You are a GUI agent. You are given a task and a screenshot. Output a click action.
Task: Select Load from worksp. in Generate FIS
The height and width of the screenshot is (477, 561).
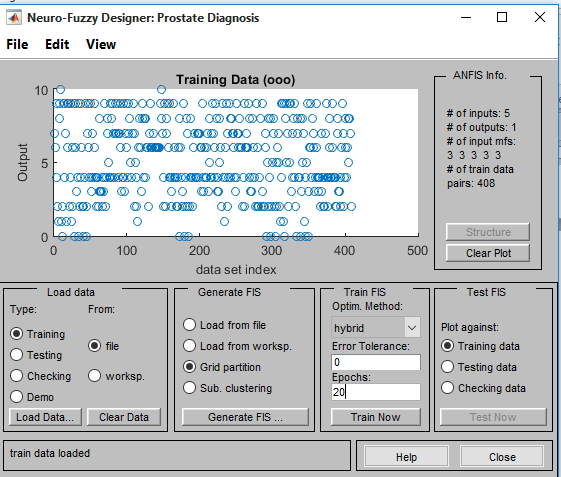tap(189, 346)
